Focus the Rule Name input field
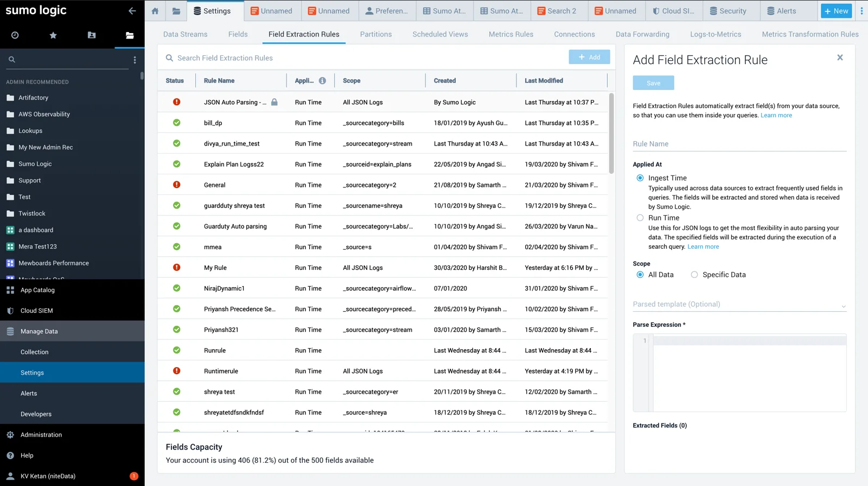868x486 pixels. click(739, 144)
